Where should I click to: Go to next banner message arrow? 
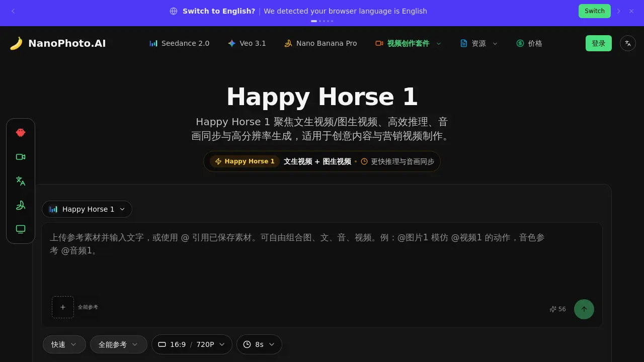[619, 11]
